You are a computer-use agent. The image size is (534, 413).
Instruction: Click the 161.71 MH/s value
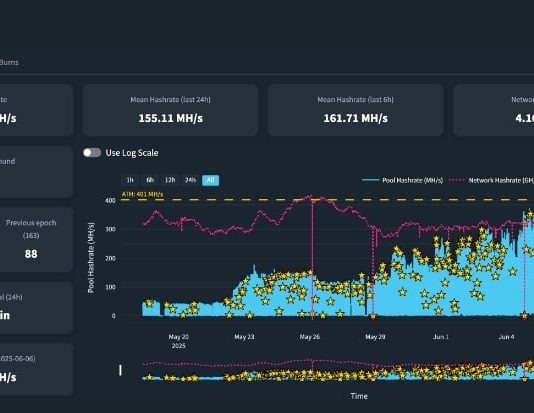[355, 118]
